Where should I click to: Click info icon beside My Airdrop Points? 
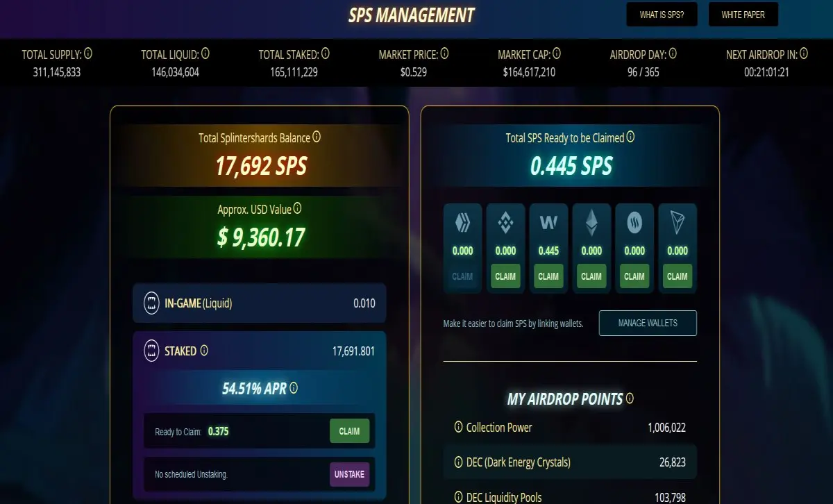tap(630, 398)
